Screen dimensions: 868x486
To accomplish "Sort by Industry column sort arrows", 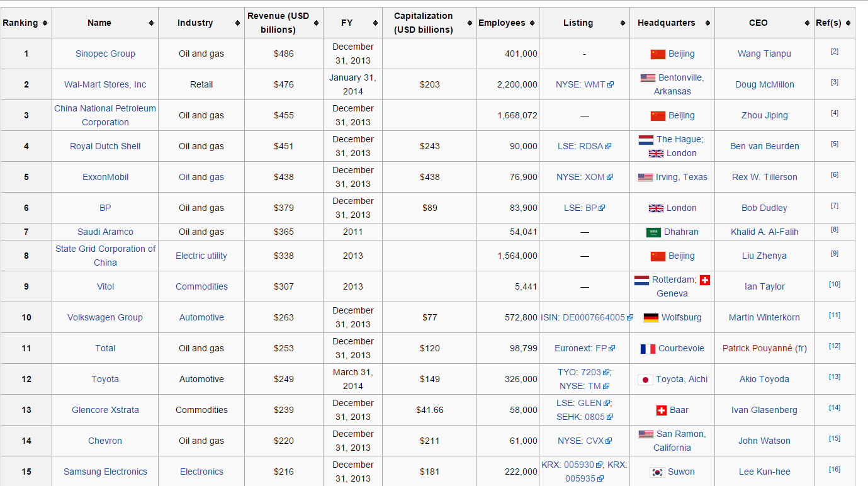I will tap(237, 23).
